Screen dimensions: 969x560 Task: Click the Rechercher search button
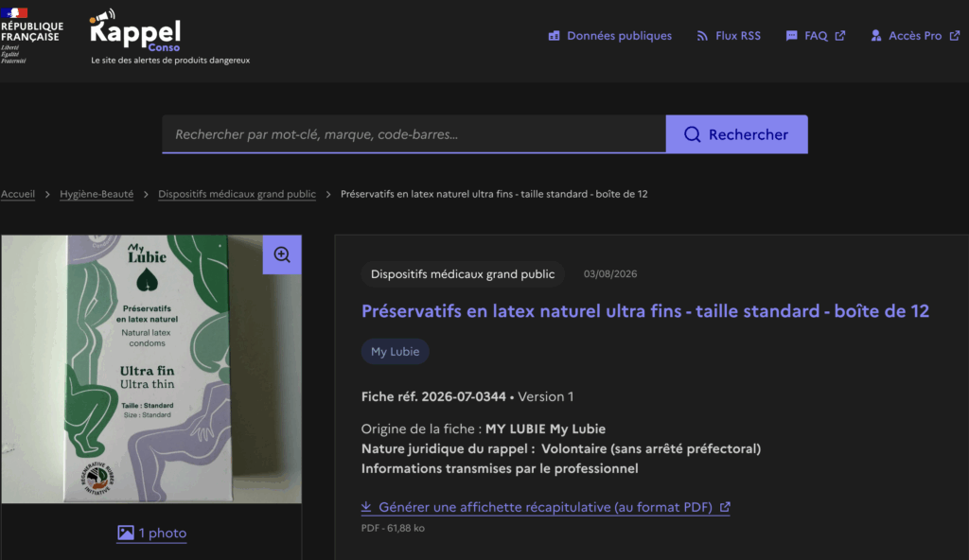[736, 134]
